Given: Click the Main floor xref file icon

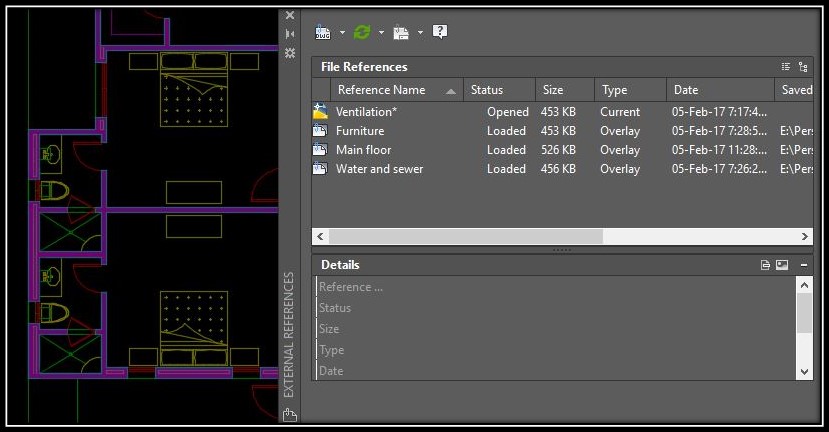Looking at the screenshot, I should [320, 149].
